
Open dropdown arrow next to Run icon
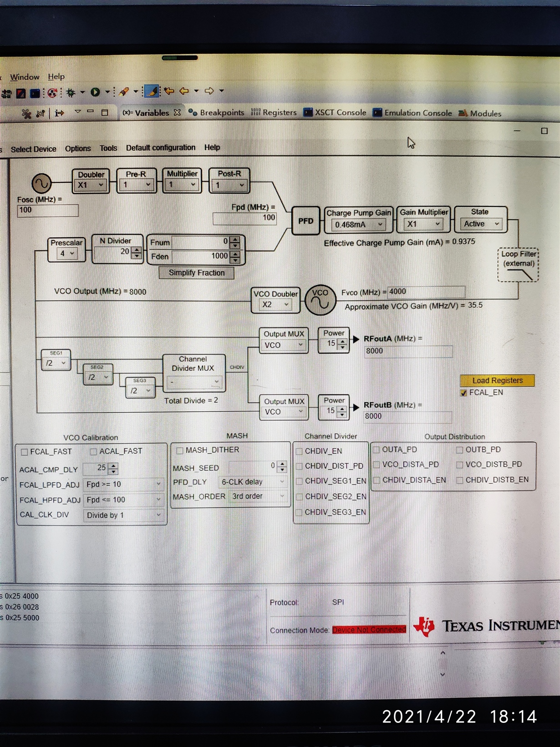point(107,92)
